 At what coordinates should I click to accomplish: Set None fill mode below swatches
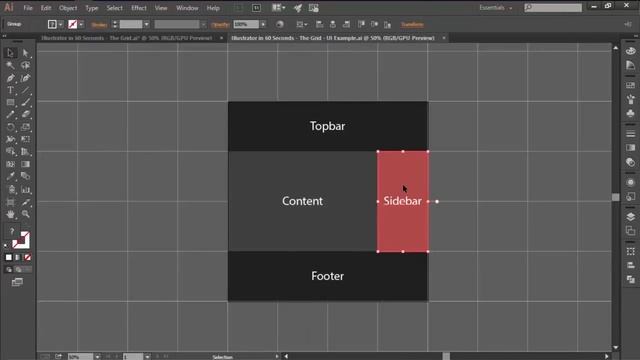pos(27,257)
